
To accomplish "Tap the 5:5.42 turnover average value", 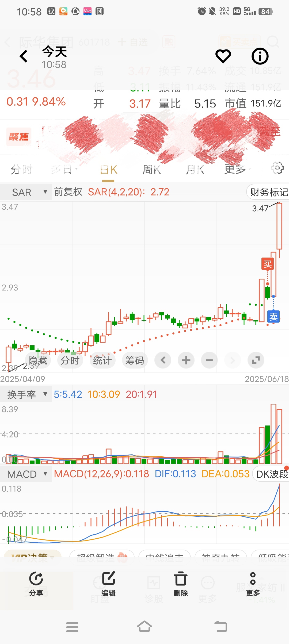I will [x=68, y=394].
